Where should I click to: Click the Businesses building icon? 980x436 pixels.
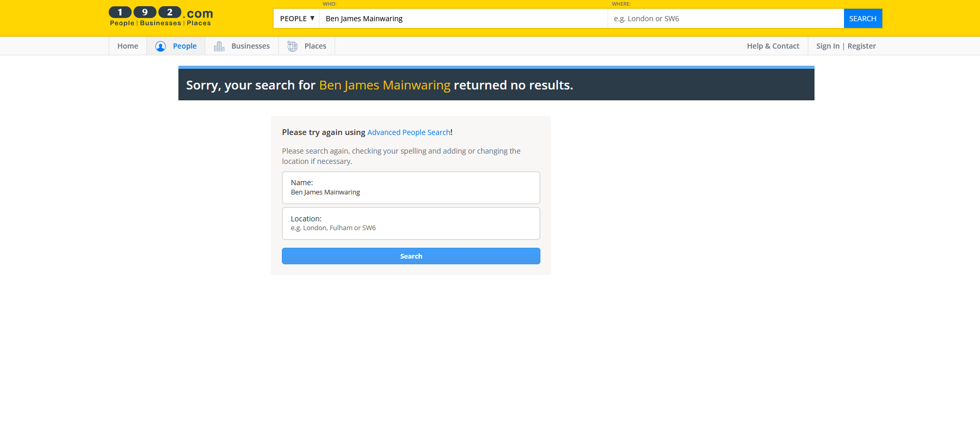219,47
